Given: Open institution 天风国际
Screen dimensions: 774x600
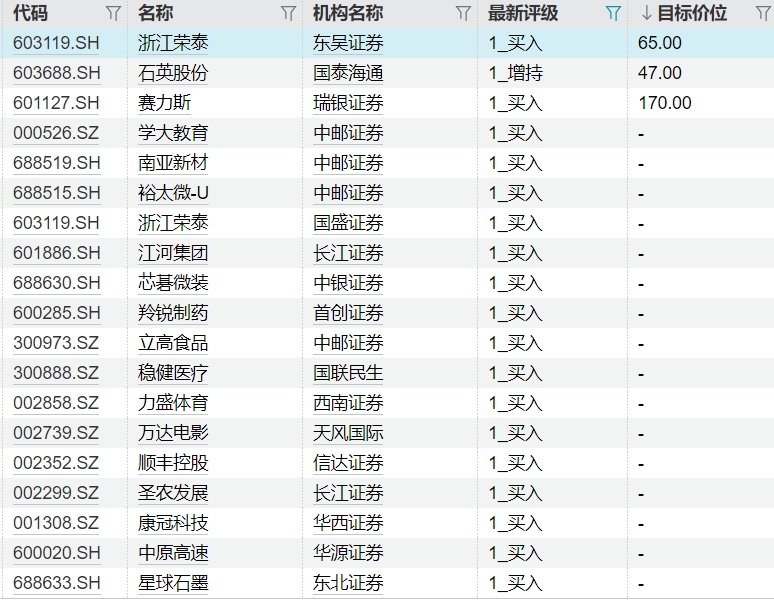Looking at the screenshot, I should pos(348,433).
